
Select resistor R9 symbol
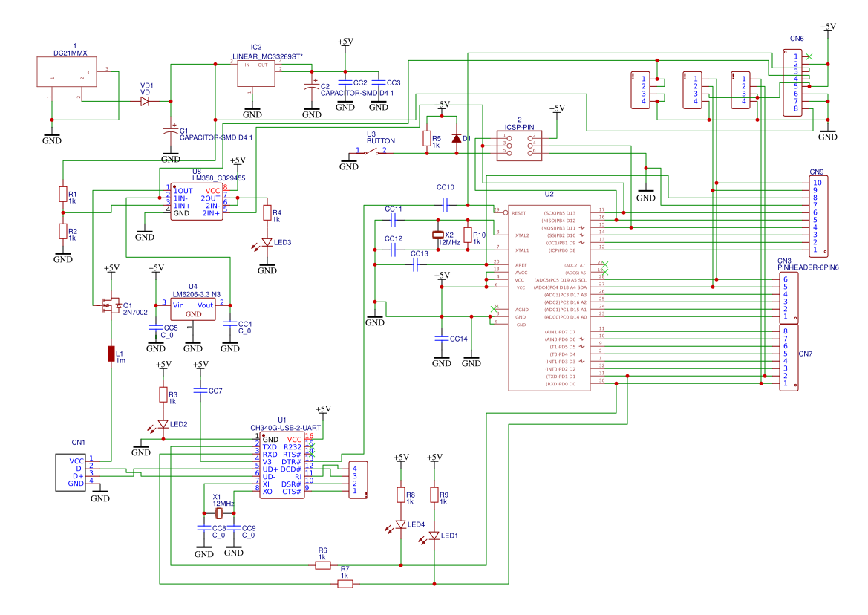tap(434, 495)
